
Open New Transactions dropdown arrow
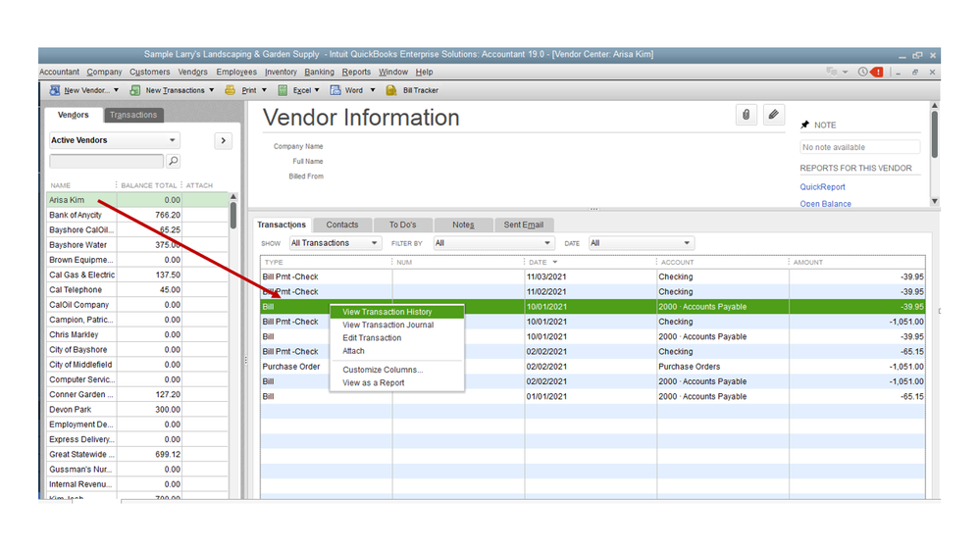tap(211, 90)
